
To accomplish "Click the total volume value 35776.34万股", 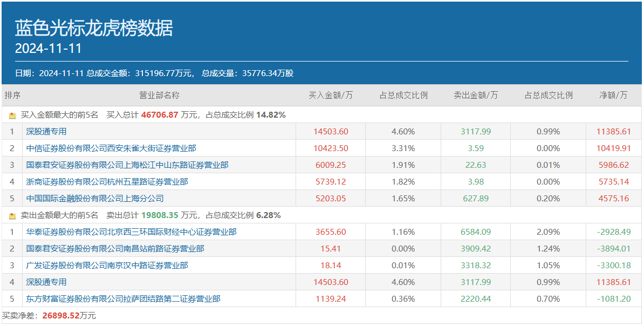I will pos(268,73).
